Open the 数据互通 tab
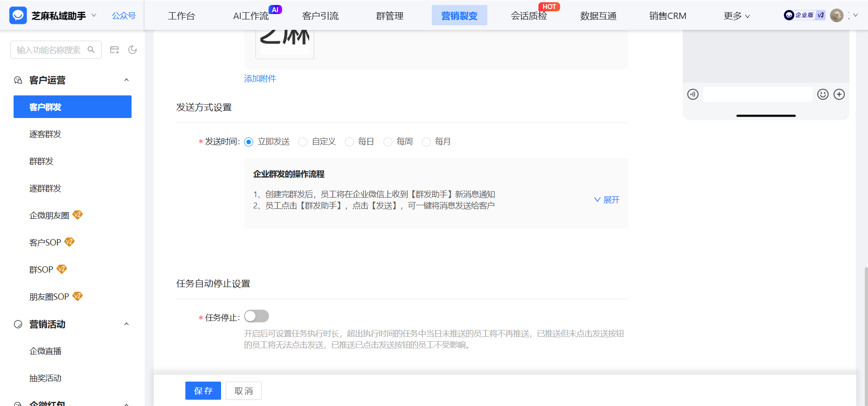868x406 pixels. click(x=598, y=16)
